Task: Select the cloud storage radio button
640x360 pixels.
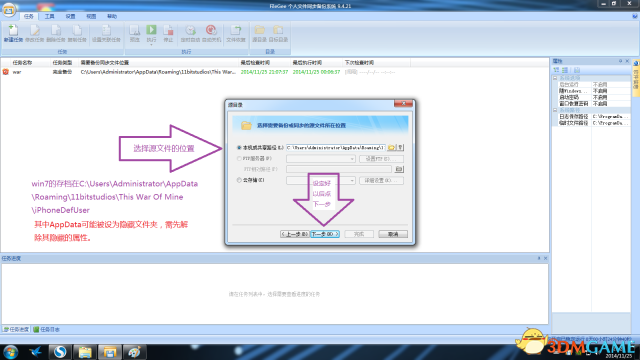Action: point(239,180)
